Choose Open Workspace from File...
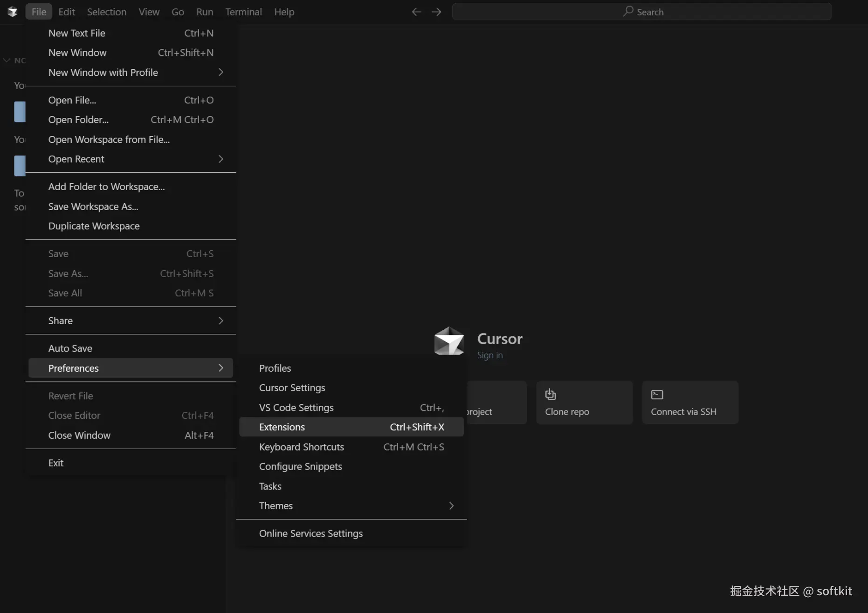 131,139
